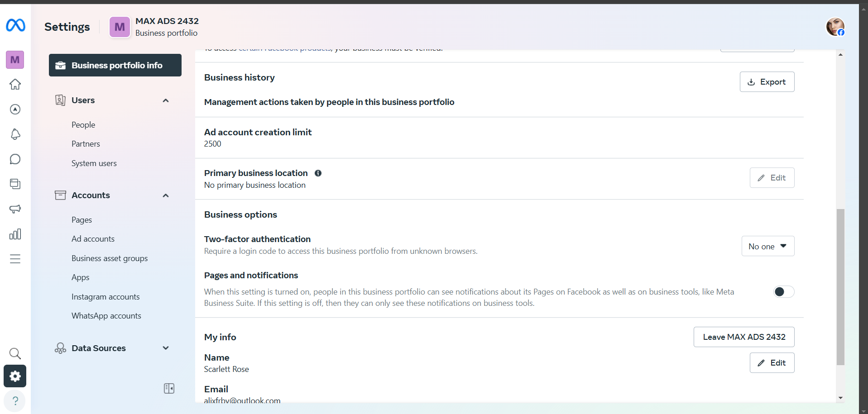Open the MAX ADS portfolio avatar in left rail

[x=15, y=60]
